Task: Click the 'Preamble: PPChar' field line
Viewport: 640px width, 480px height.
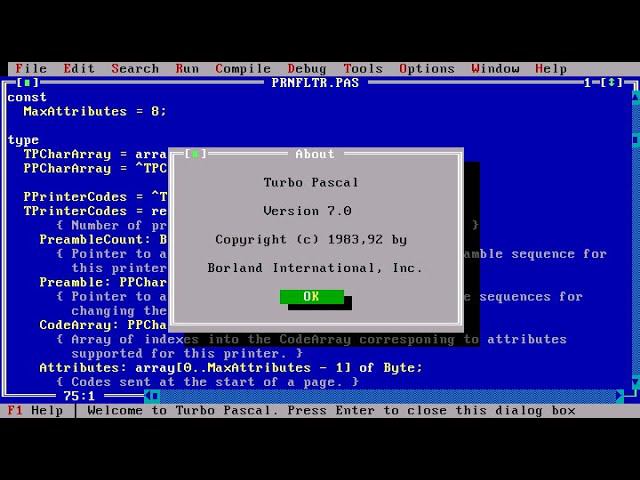Action: pos(103,282)
